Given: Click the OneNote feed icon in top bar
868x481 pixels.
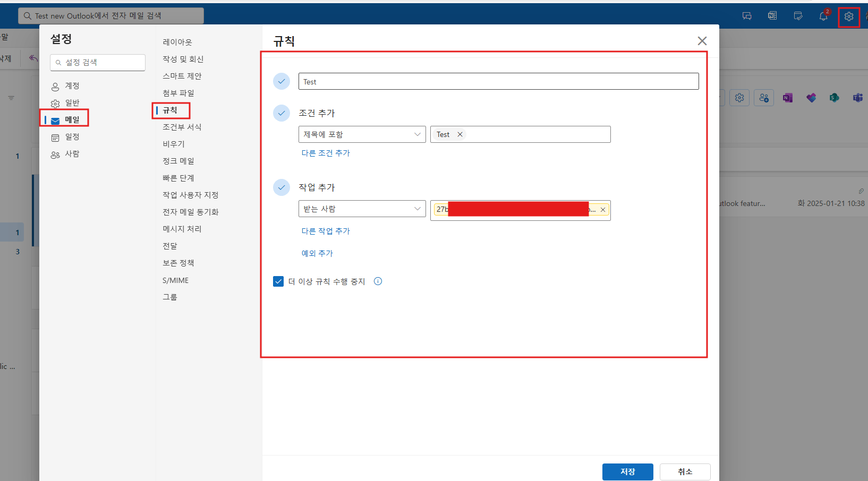Looking at the screenshot, I should pos(772,16).
